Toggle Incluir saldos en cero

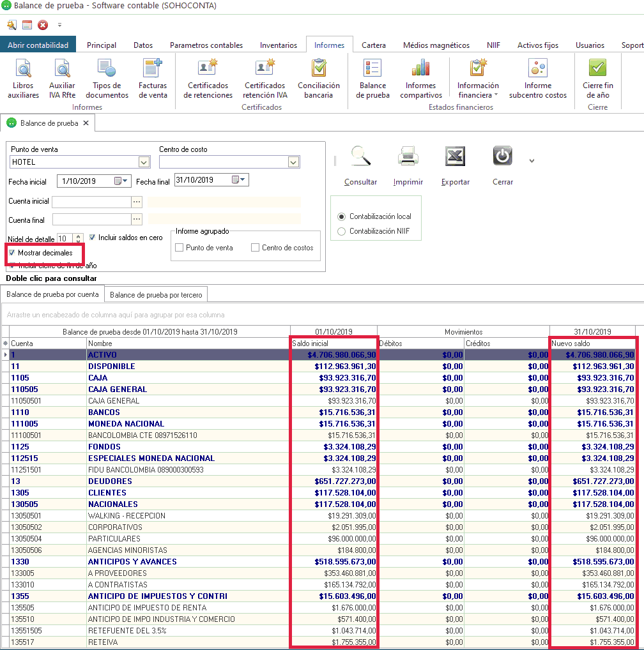tap(93, 237)
